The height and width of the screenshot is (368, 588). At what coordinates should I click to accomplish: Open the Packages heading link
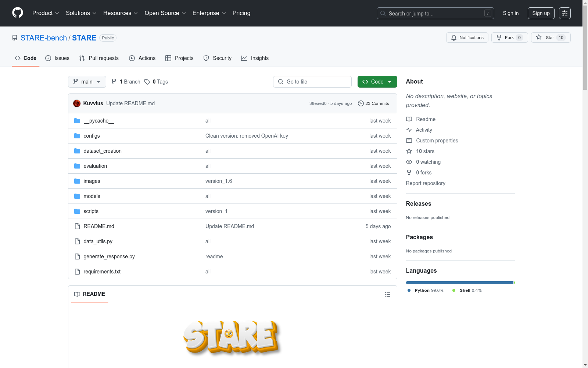(419, 237)
